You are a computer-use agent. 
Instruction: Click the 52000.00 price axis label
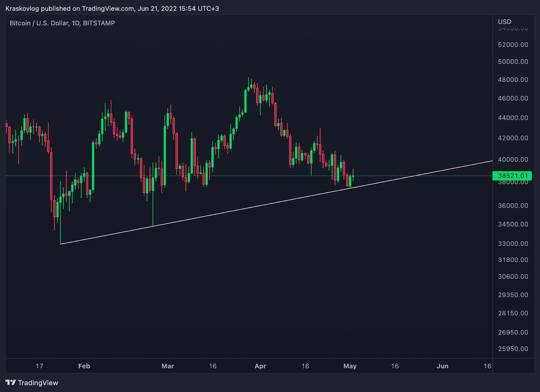(x=513, y=45)
